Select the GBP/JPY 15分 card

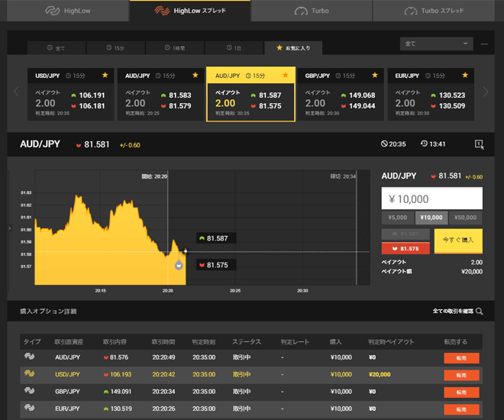tap(341, 94)
